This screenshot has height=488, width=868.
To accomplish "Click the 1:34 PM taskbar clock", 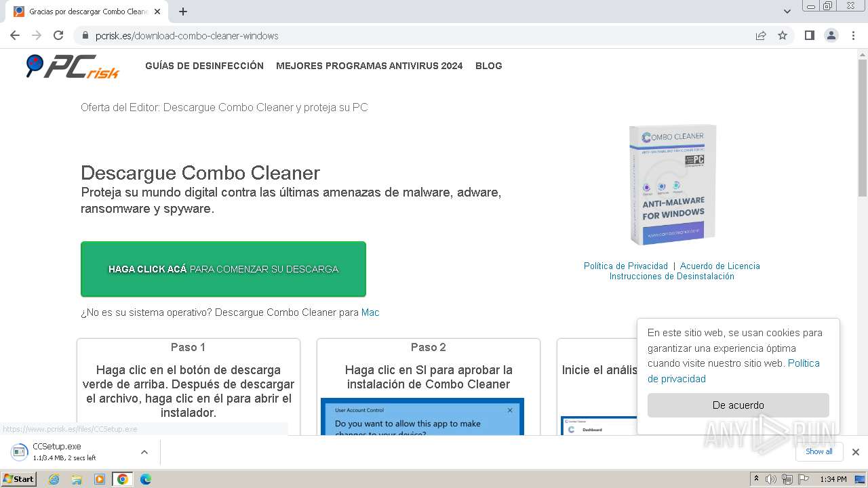I will [833, 479].
